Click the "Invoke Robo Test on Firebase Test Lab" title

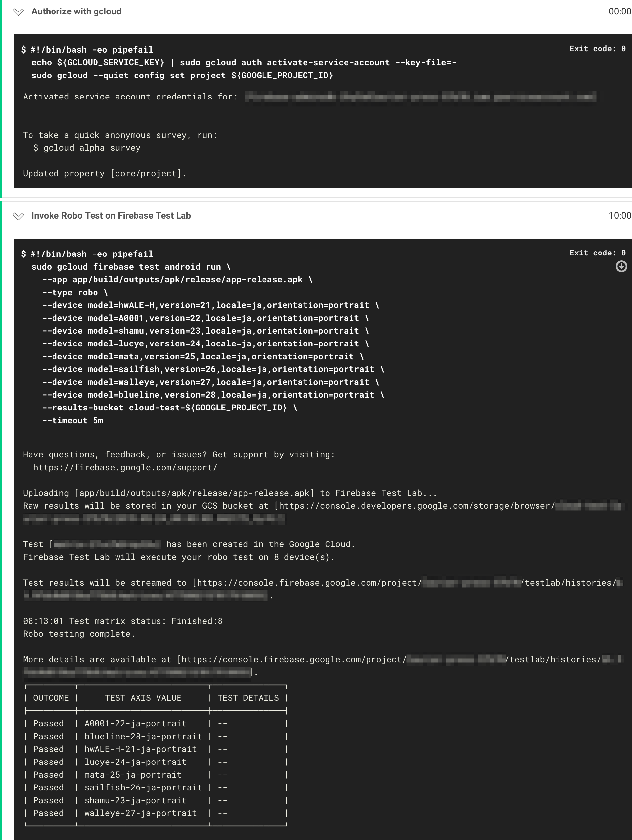(x=111, y=215)
